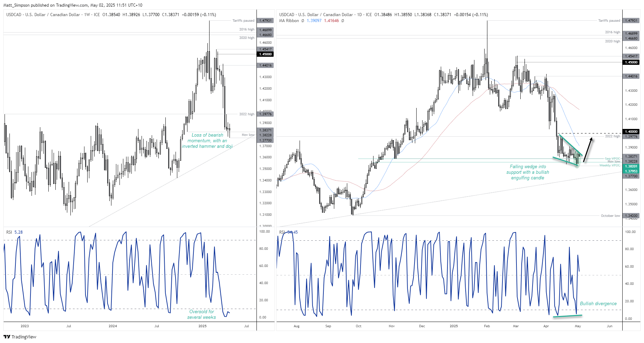Select the MA Ribbon indicator legend
This screenshot has width=644, height=343.
point(311,21)
